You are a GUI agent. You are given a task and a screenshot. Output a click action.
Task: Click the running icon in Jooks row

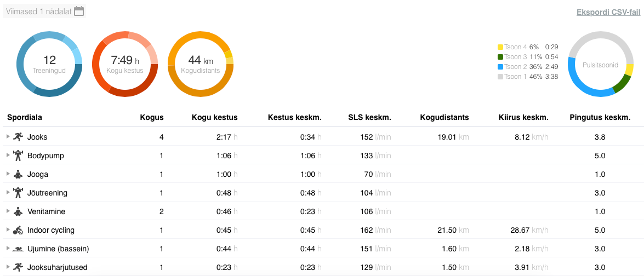(19, 137)
